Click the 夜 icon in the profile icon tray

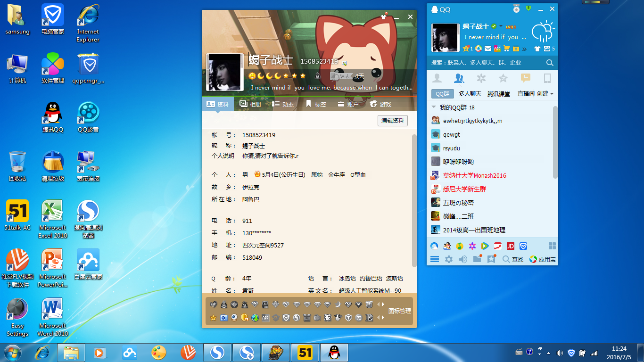[328, 318]
